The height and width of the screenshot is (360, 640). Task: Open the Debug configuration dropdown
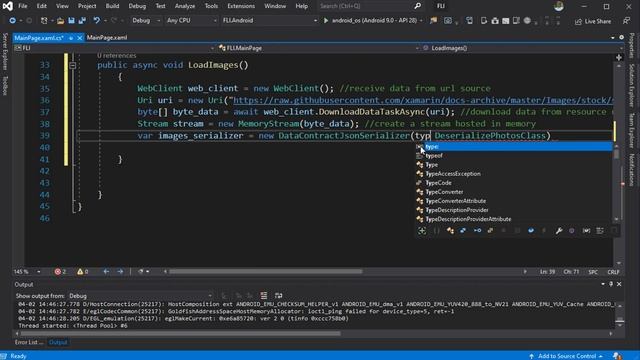coord(146,20)
